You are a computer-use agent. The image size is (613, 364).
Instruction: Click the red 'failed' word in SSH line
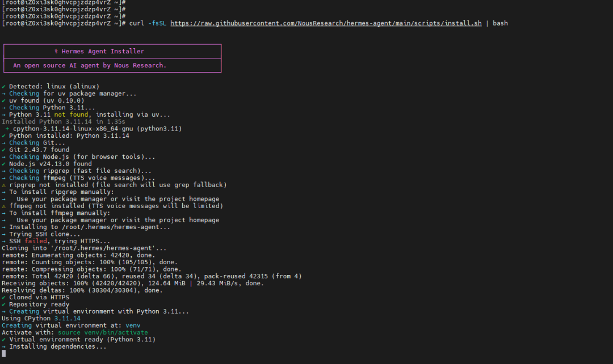point(36,241)
